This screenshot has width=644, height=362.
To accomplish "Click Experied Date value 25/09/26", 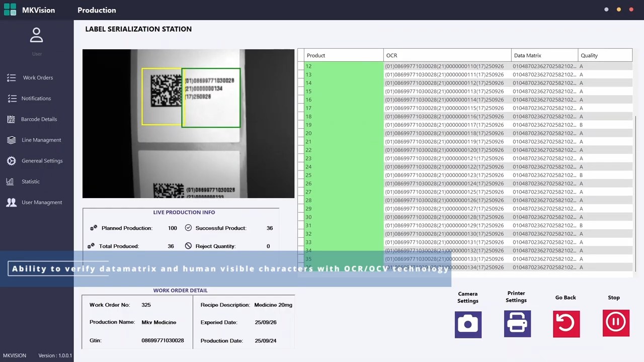I will [x=265, y=322].
